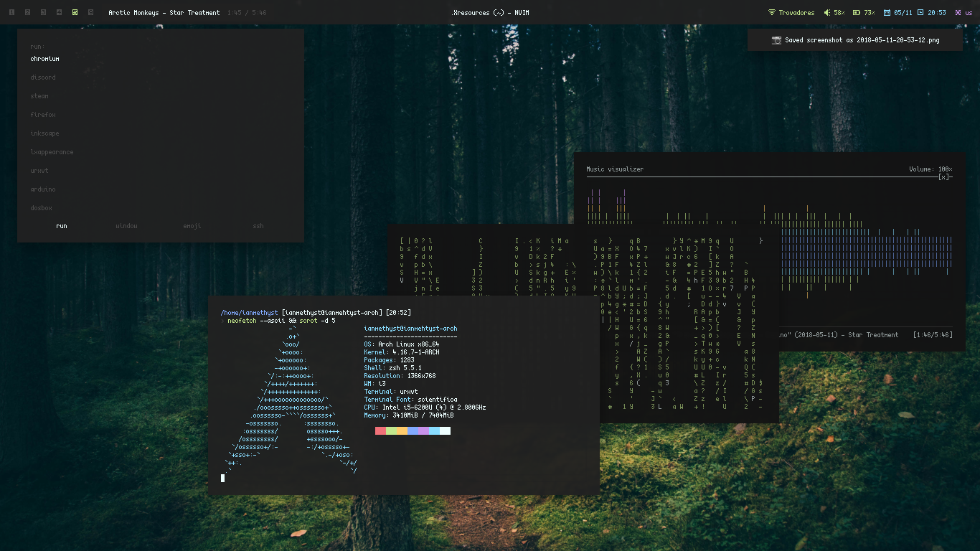Click the Wi-Fi icon next to Trovadores
The width and height of the screenshot is (980, 551).
(x=772, y=13)
